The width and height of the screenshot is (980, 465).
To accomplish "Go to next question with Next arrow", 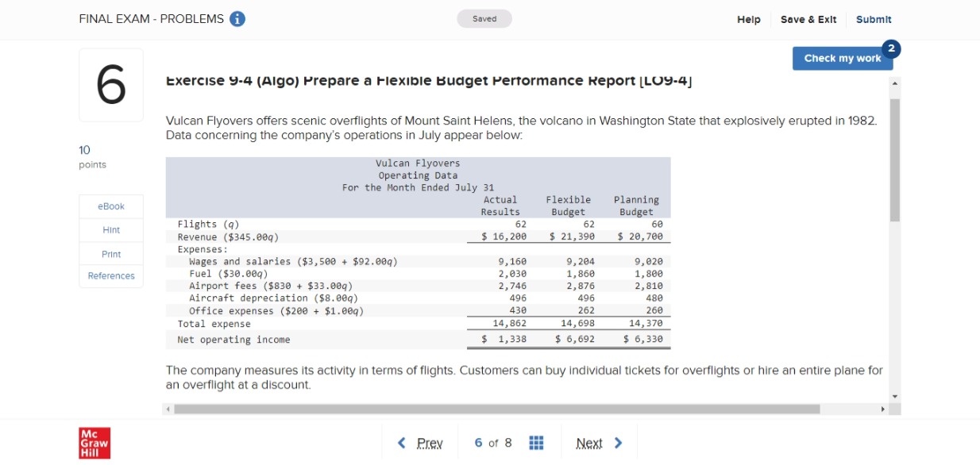I will pyautogui.click(x=599, y=443).
